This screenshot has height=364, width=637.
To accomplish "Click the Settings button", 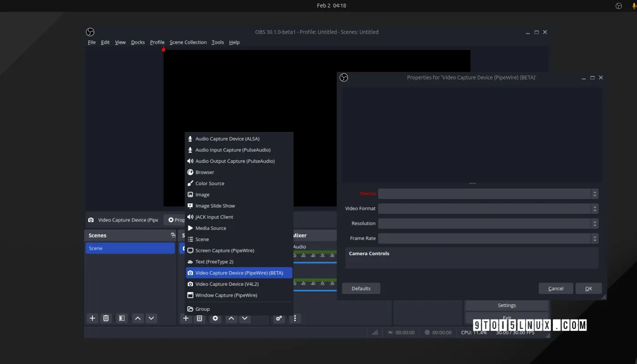I will pyautogui.click(x=506, y=305).
